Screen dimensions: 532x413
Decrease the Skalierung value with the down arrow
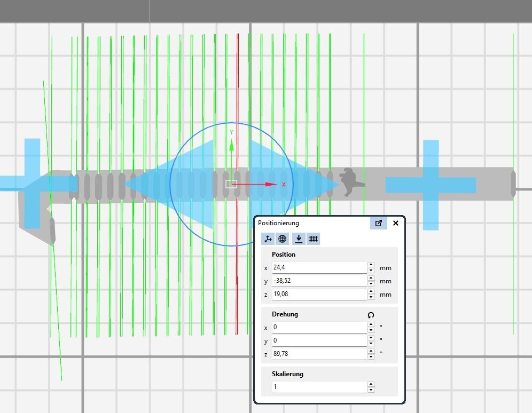(x=371, y=390)
